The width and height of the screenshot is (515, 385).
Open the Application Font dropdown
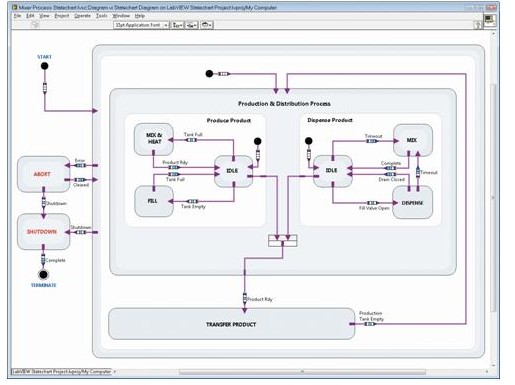click(x=141, y=25)
